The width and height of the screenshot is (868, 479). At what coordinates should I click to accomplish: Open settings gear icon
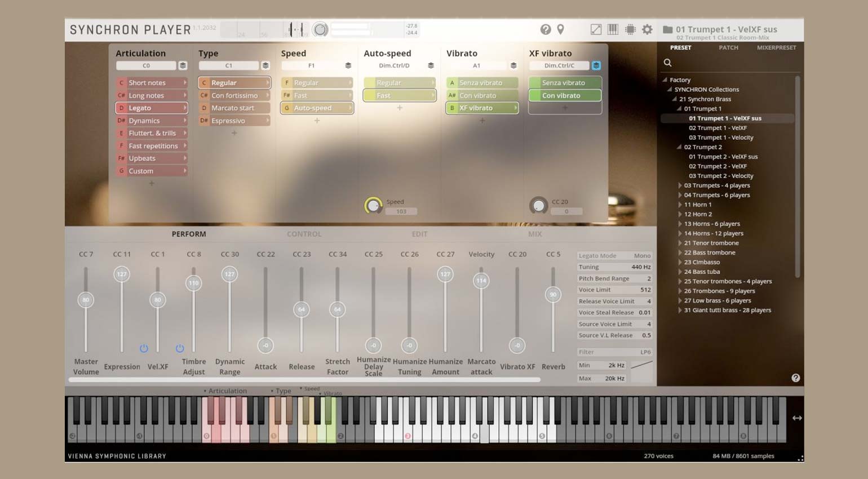pyautogui.click(x=647, y=29)
